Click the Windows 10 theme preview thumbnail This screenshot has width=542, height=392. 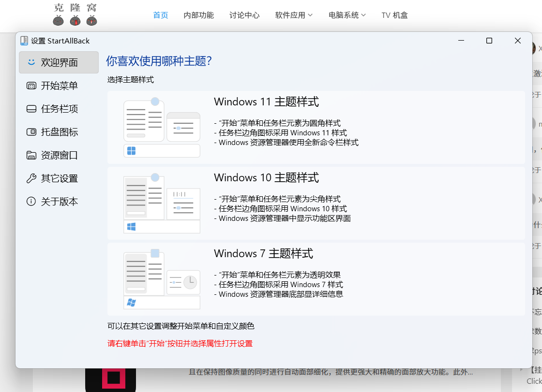pyautogui.click(x=162, y=203)
